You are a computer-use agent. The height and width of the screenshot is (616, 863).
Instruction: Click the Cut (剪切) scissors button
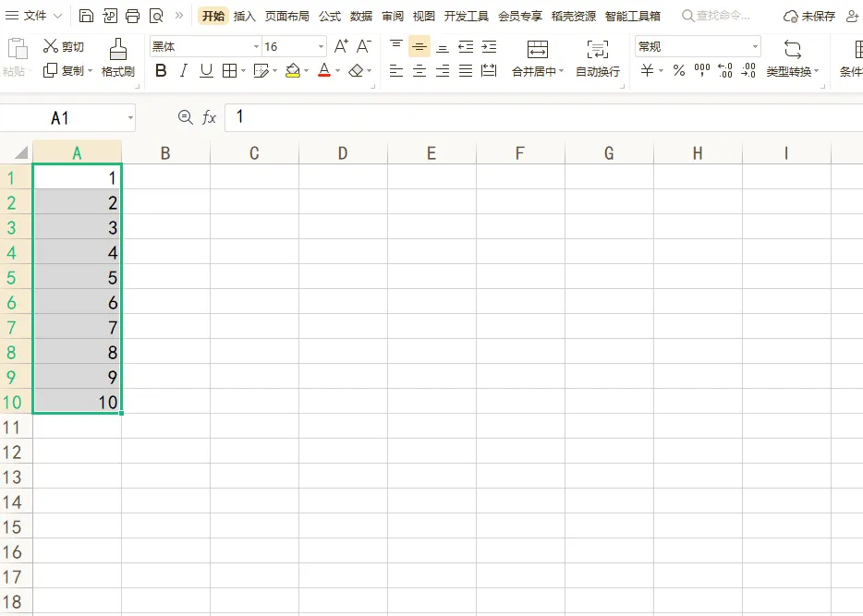[x=64, y=47]
